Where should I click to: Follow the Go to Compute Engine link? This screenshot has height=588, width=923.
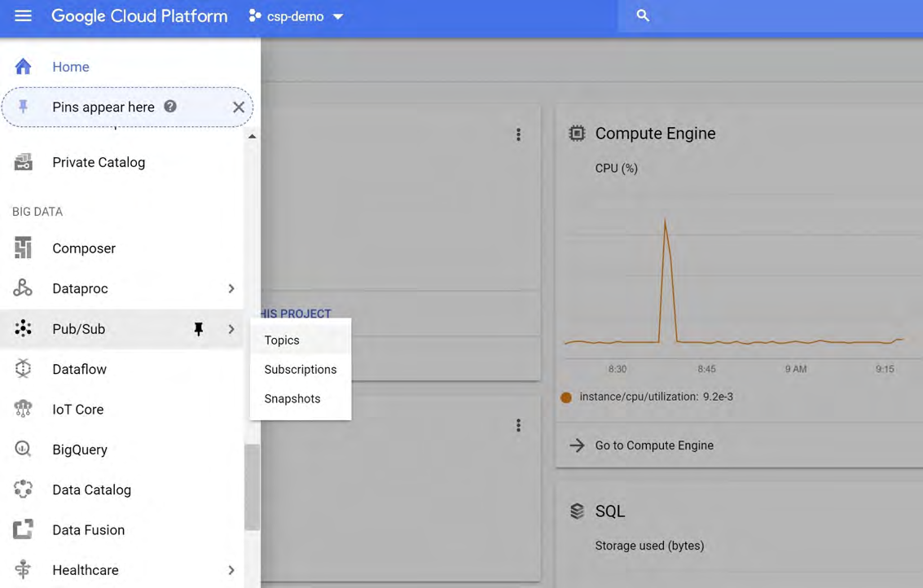pyautogui.click(x=654, y=445)
